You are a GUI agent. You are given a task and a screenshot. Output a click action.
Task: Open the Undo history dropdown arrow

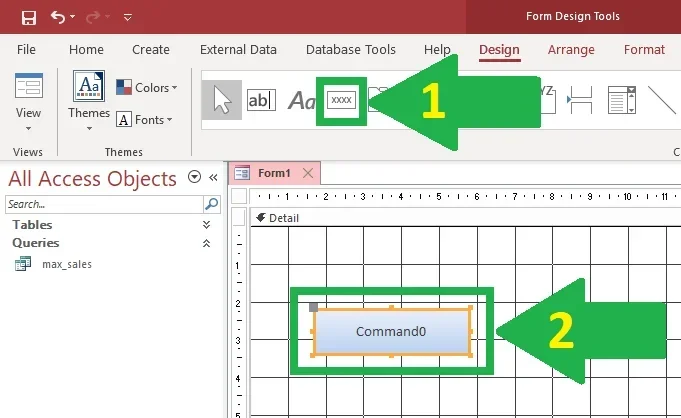tap(73, 17)
